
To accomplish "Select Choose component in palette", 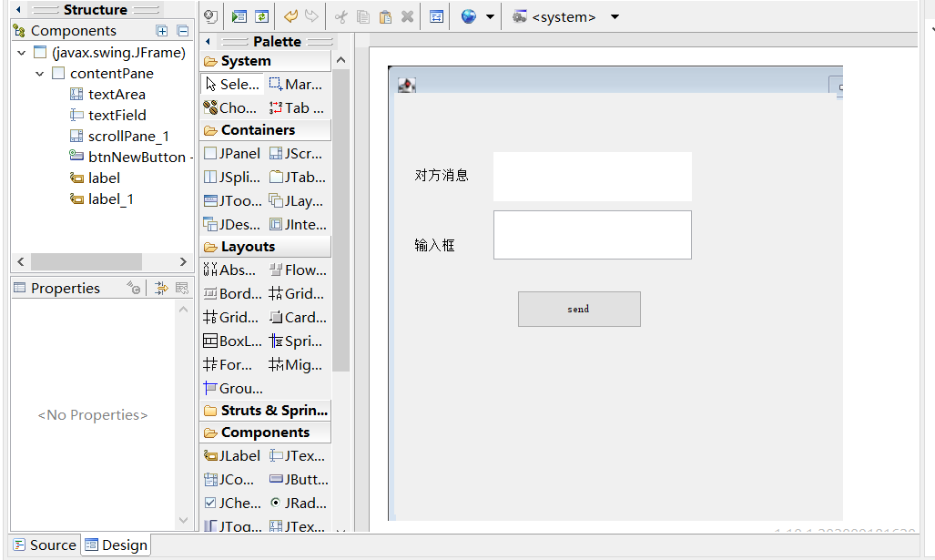I will coord(230,108).
